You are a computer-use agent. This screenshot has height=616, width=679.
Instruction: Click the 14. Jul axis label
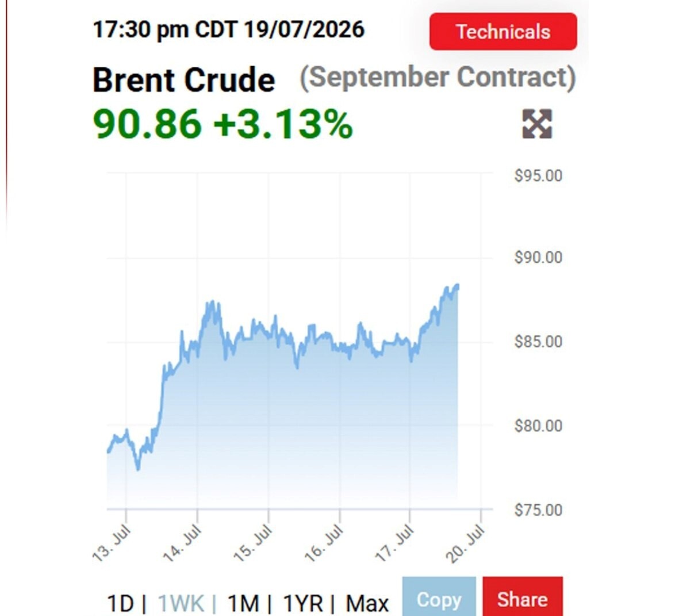(x=182, y=543)
